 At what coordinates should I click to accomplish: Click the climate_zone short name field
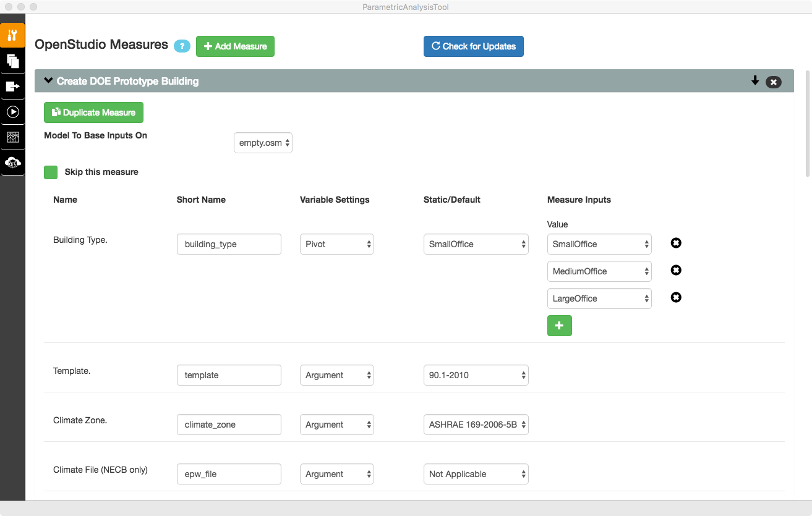[229, 425]
